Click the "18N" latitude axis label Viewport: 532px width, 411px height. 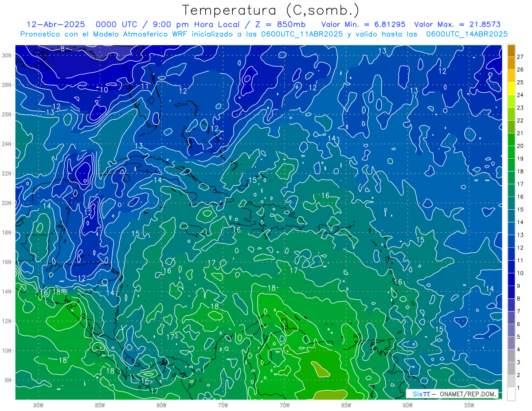[7, 233]
